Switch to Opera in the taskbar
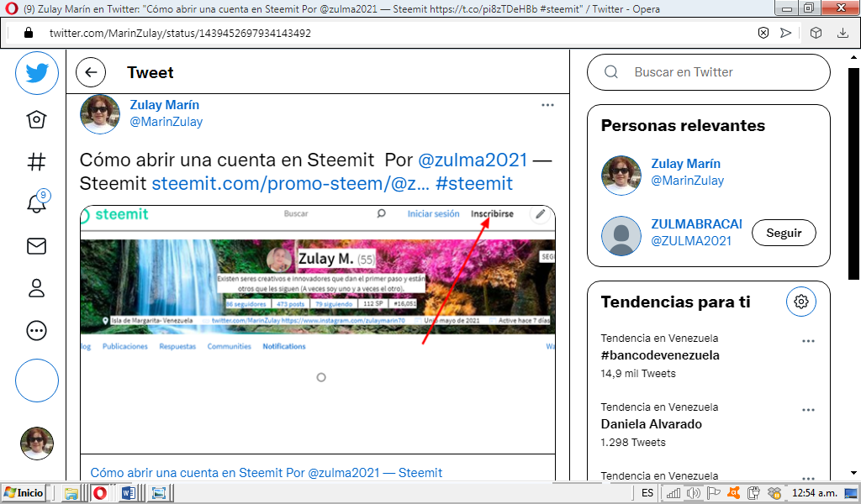 (x=100, y=494)
